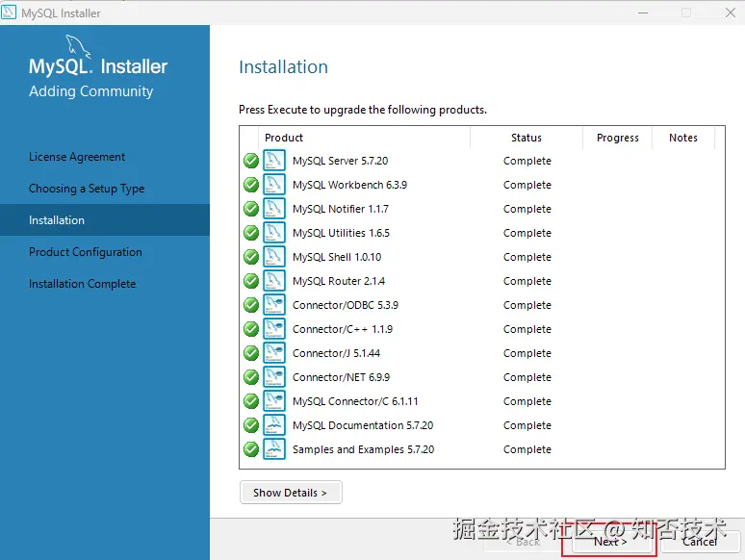Select the MySQL Router 2.1.4 row text

[339, 281]
